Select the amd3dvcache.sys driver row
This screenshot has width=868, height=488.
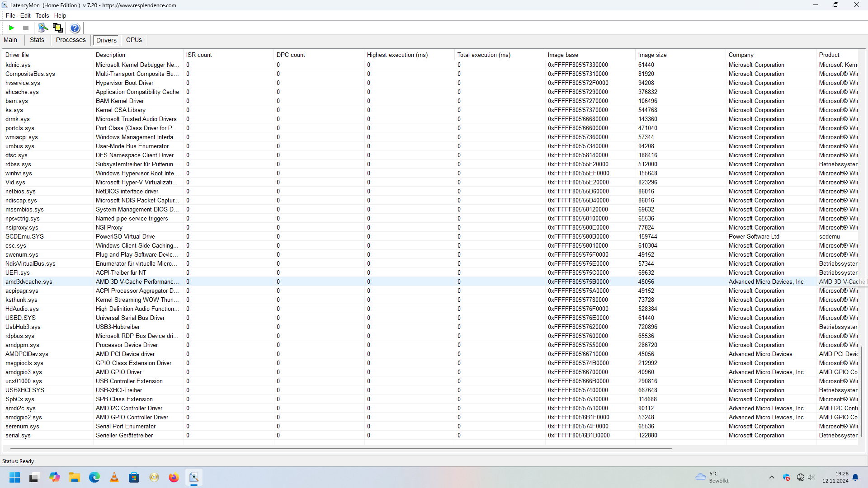point(29,282)
